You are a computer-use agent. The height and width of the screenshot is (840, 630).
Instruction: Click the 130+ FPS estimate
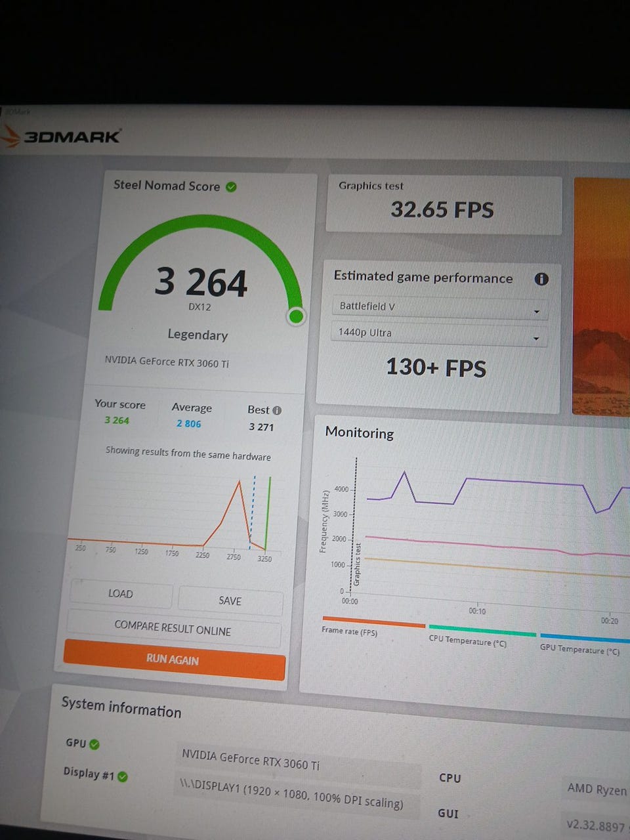436,367
